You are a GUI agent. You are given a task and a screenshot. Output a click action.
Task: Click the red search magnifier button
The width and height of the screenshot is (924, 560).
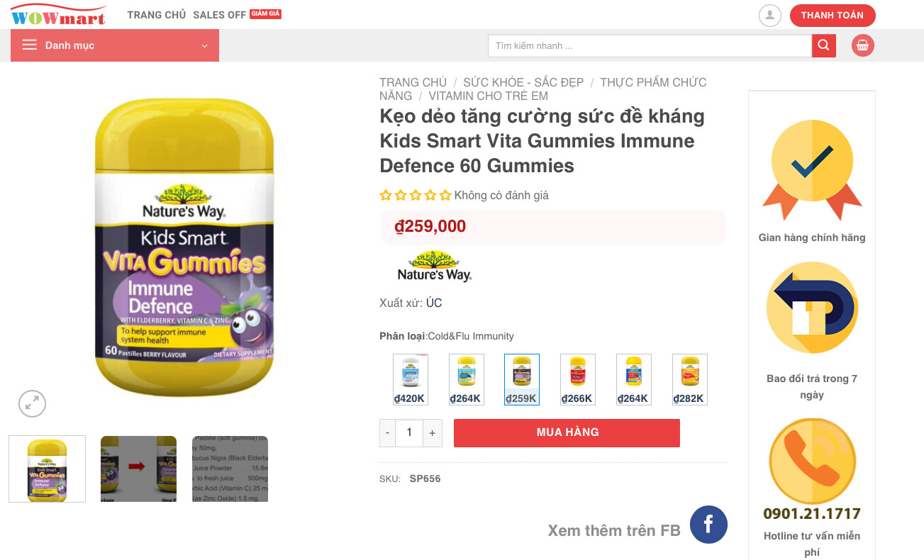(x=823, y=45)
